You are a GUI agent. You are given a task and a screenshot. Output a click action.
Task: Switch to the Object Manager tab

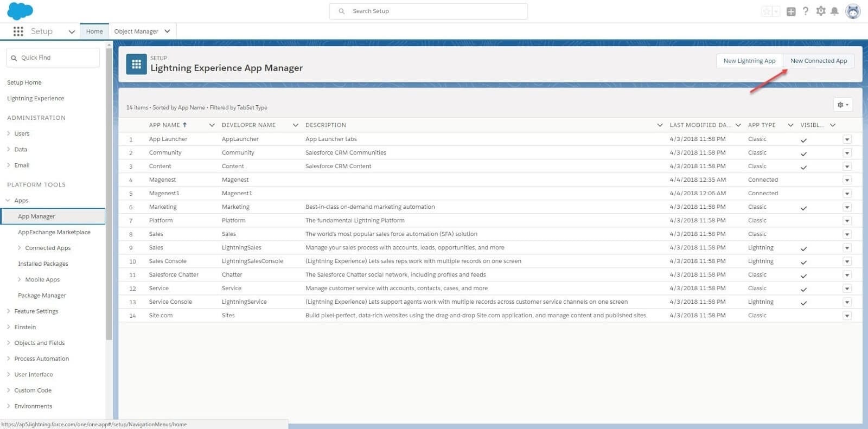tap(136, 31)
